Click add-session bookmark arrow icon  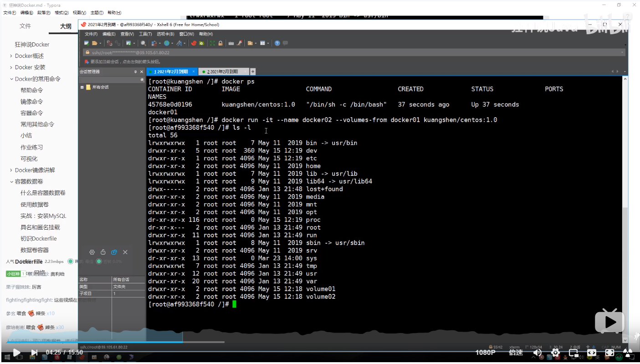pos(87,62)
